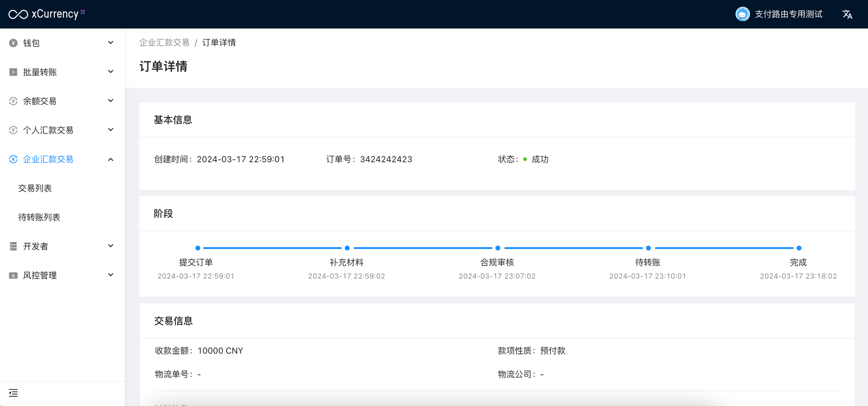Screen dimensions: 868x406
Task: Click the 开发者 sidebar icon
Action: click(x=13, y=246)
